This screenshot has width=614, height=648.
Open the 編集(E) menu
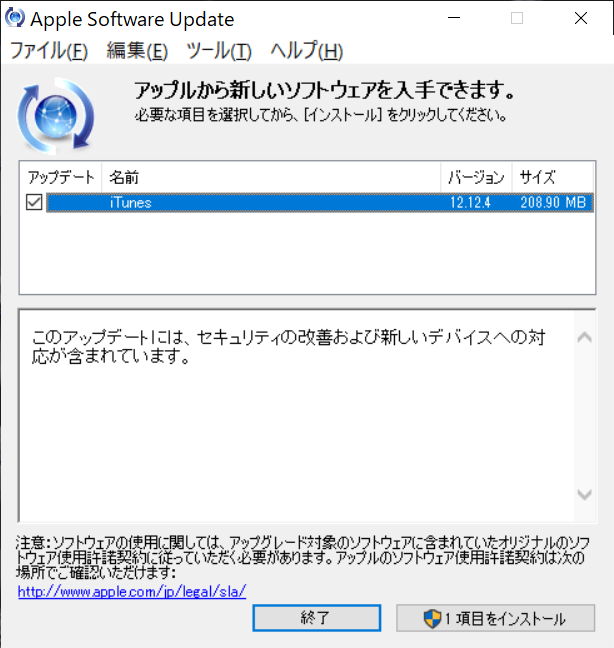pos(137,51)
